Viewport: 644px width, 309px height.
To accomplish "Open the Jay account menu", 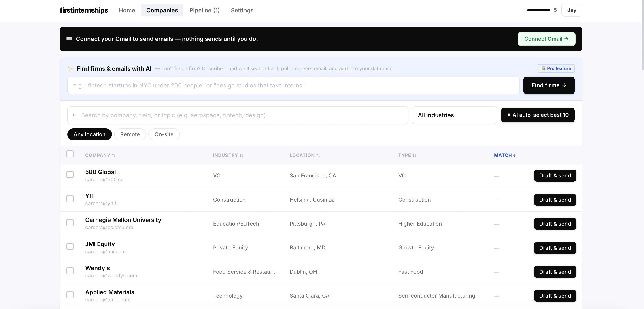I will click(572, 10).
